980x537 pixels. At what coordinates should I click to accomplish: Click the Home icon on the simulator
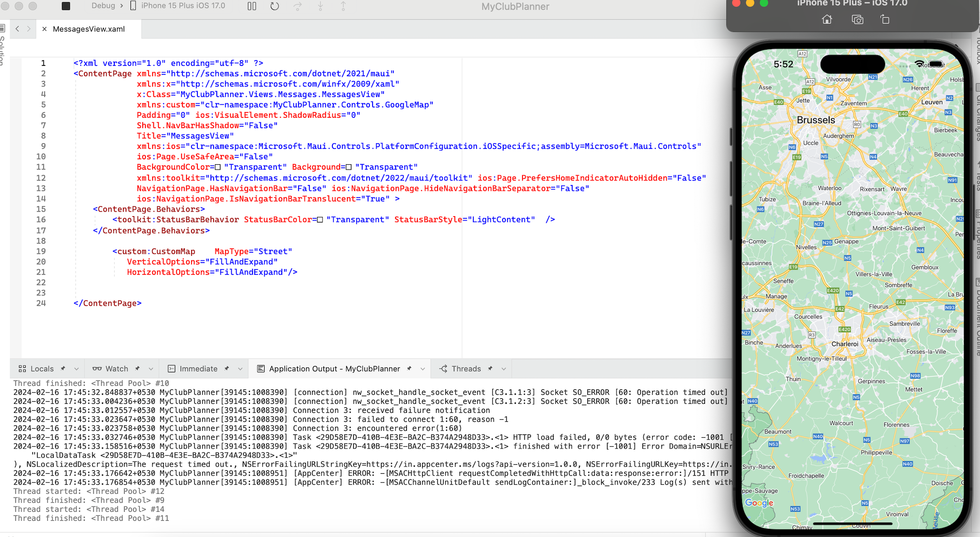coord(827,19)
